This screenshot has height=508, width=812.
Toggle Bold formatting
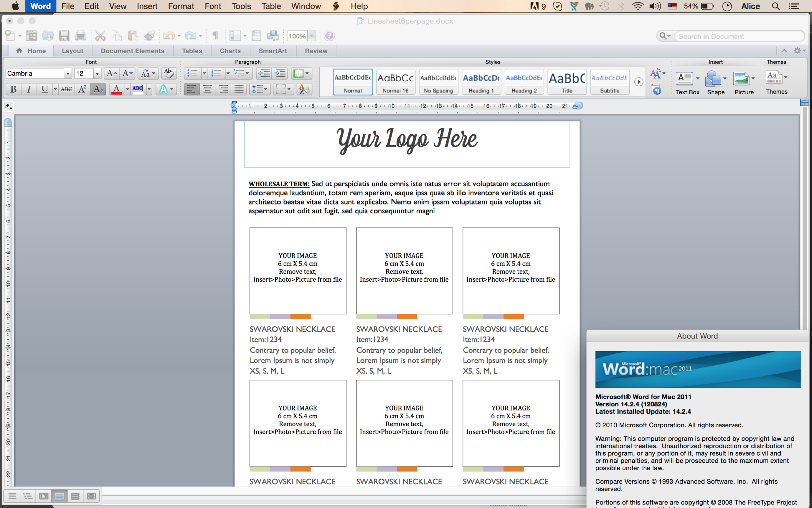coord(13,89)
